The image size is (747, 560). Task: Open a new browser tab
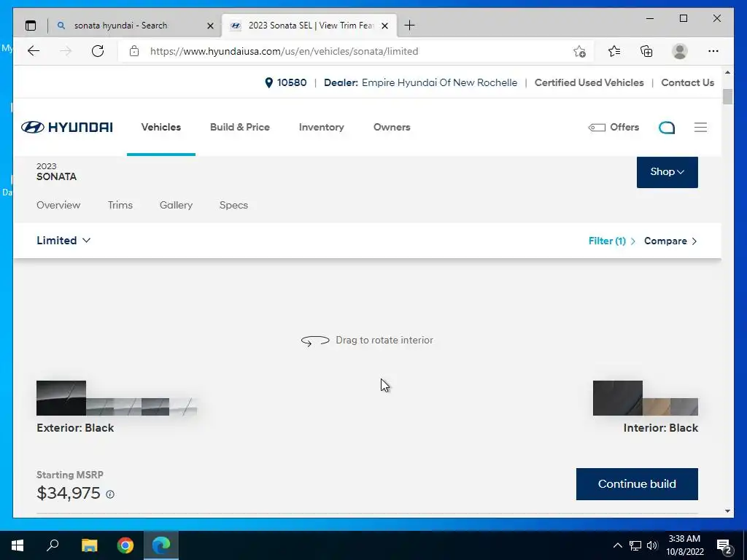pyautogui.click(x=409, y=26)
